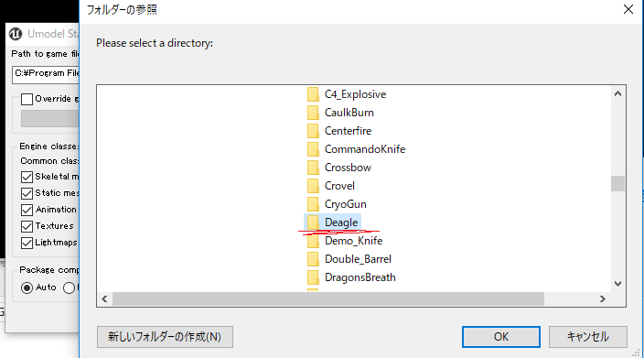
Task: Select the Centerfire folder icon
Action: point(313,131)
